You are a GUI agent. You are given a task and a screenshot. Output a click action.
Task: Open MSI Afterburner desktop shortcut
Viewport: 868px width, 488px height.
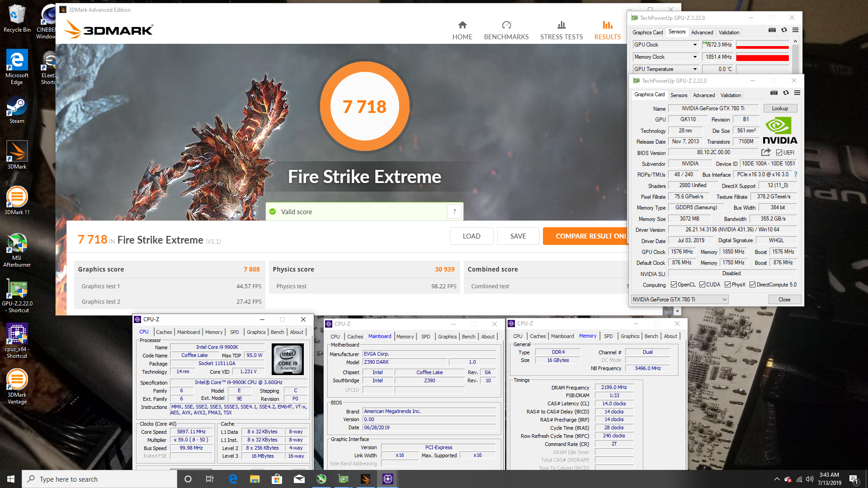(x=17, y=250)
